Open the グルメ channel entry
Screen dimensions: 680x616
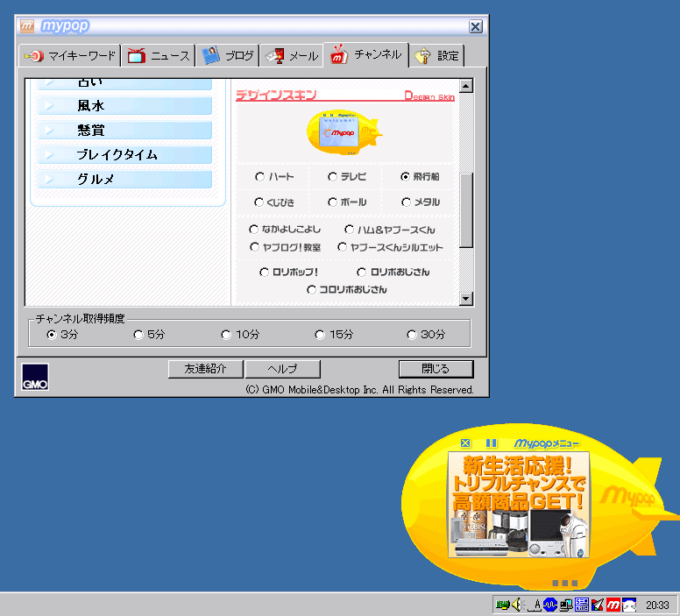point(125,179)
